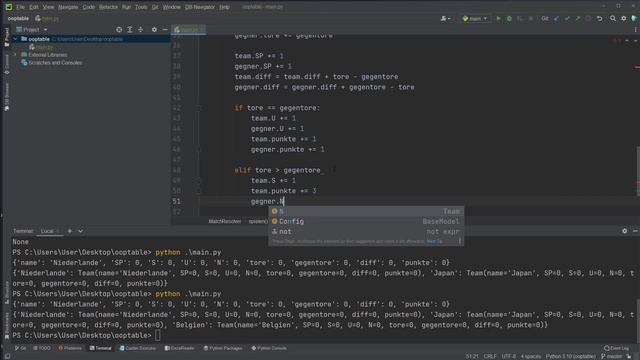
Task: Open the Project side tool window stripe
Action: click(7, 38)
